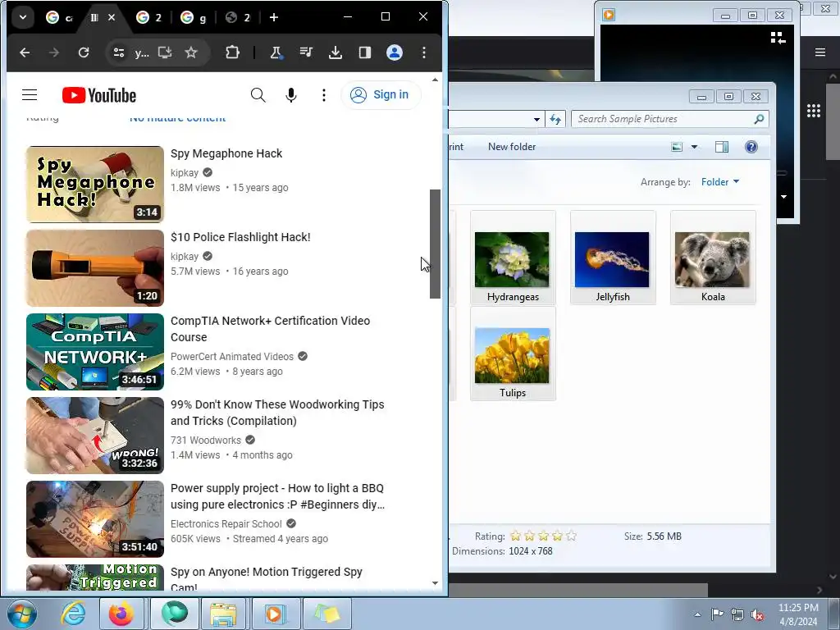Open Power supply project BBQ video

tap(277, 496)
